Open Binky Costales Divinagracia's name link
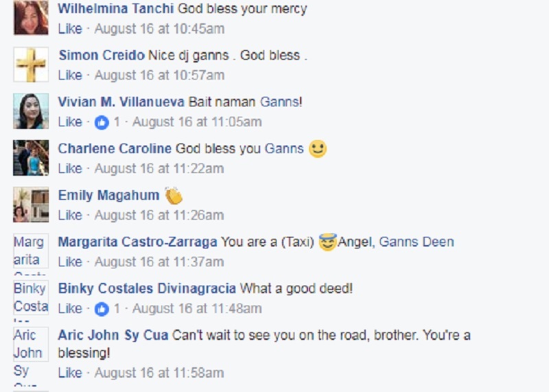Viewport: 549px width, 392px height. click(147, 288)
